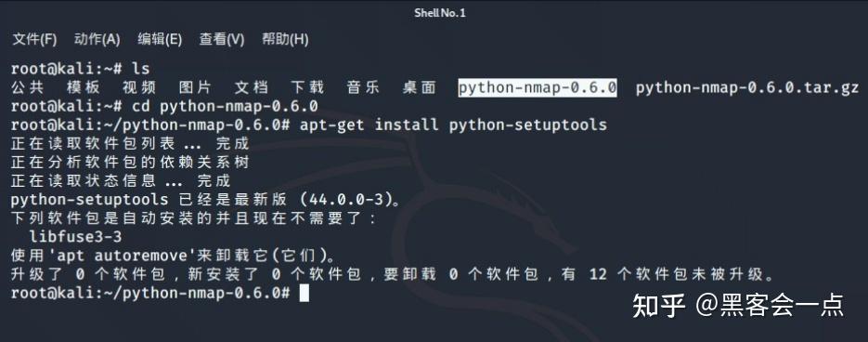Open the 动作(A) menu
This screenshot has height=342, width=868.
coord(97,39)
